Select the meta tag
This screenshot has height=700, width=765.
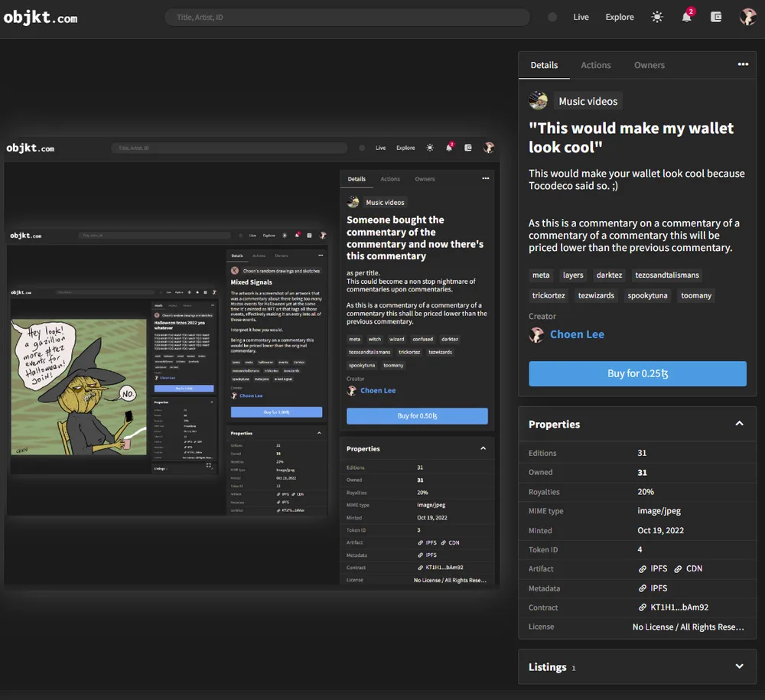click(541, 275)
